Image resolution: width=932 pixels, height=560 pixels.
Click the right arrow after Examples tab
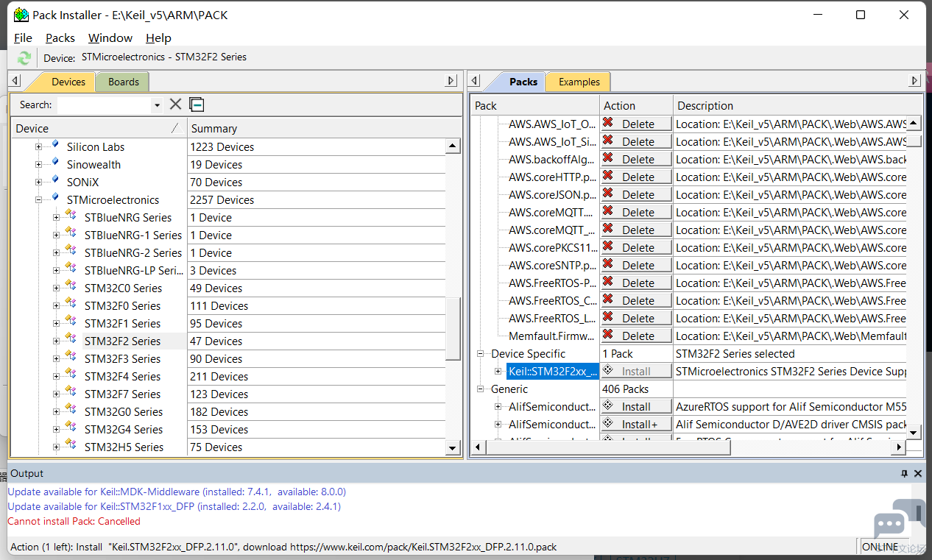915,81
